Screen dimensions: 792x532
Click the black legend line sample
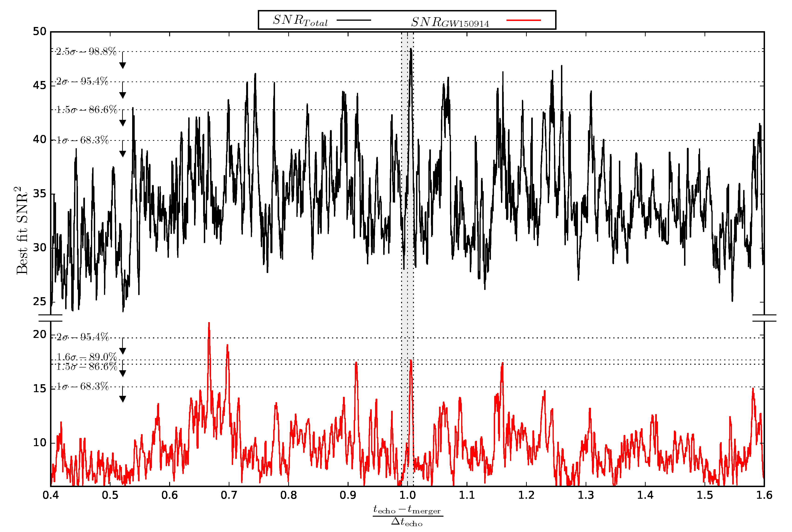tap(354, 20)
